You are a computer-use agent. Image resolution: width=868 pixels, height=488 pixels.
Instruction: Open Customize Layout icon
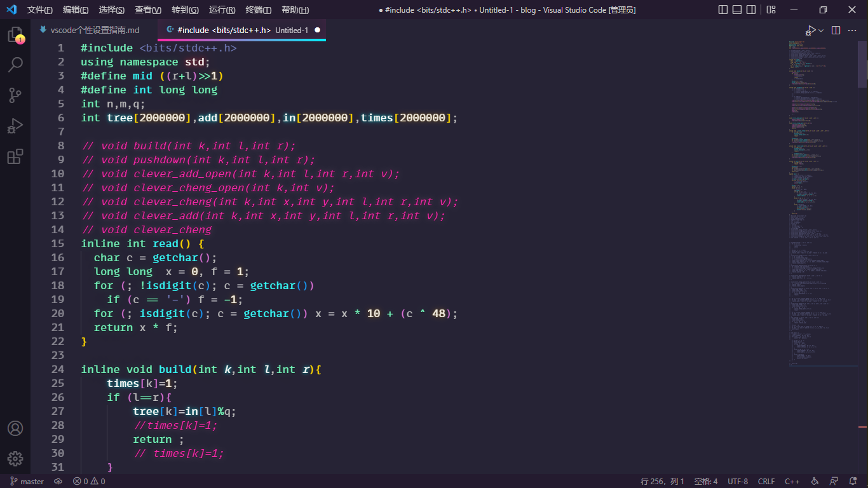(x=771, y=10)
